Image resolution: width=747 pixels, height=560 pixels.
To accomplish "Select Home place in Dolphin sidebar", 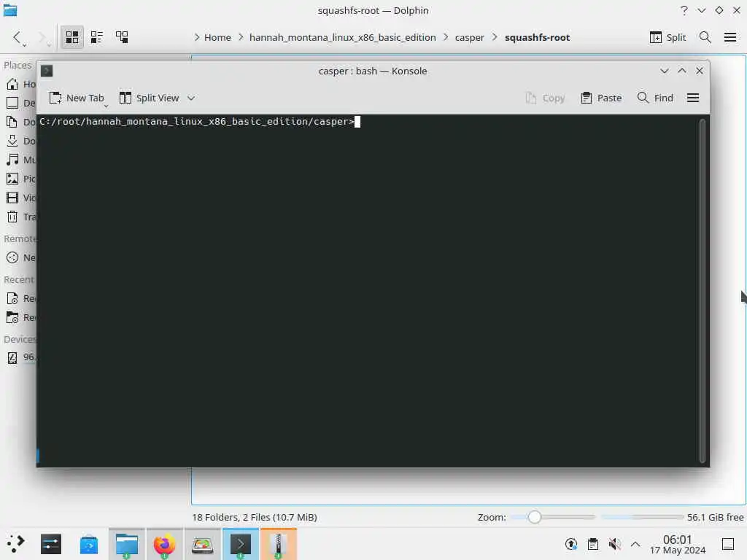I will tap(21, 84).
